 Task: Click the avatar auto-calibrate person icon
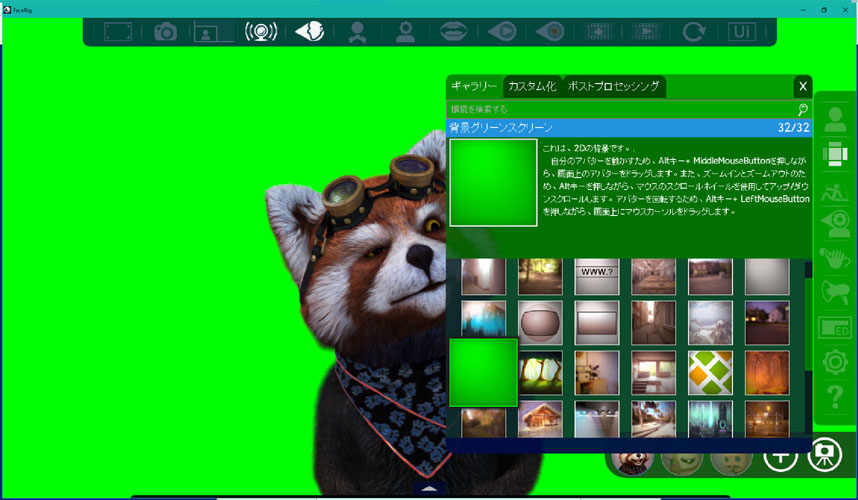357,32
